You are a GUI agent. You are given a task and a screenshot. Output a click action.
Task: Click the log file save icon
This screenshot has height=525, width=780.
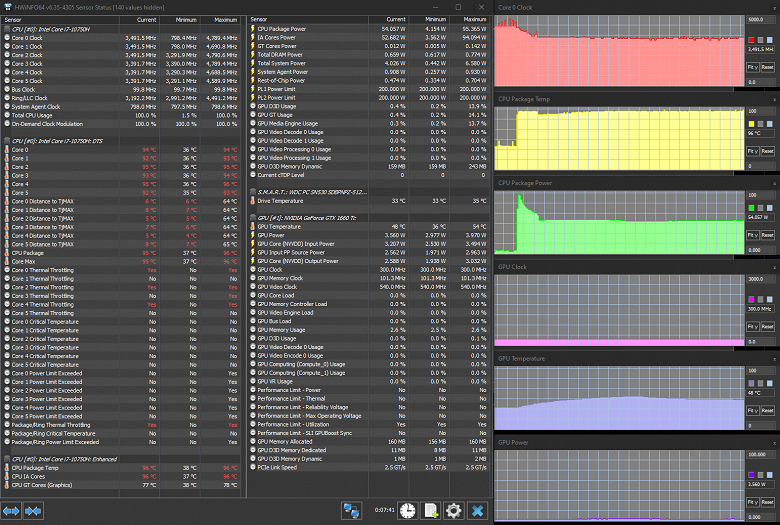(430, 510)
